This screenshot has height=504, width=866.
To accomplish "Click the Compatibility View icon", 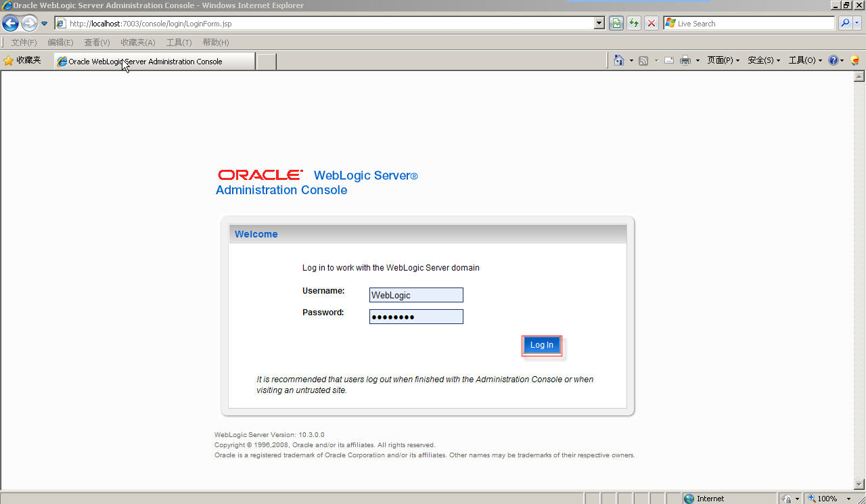I will pos(616,24).
